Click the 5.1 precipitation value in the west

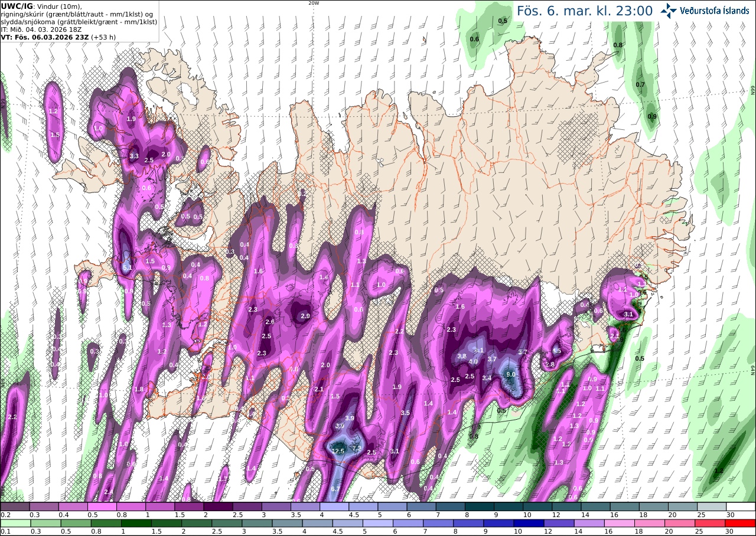click(127, 268)
